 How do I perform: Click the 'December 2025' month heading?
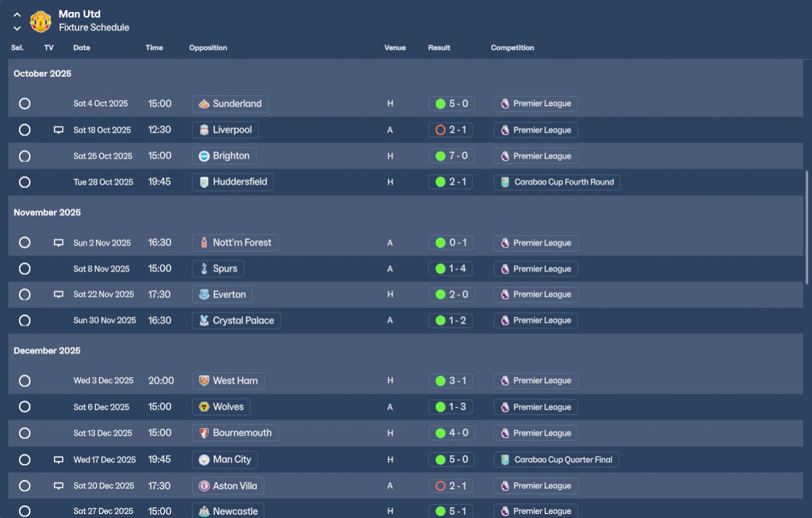click(x=47, y=351)
